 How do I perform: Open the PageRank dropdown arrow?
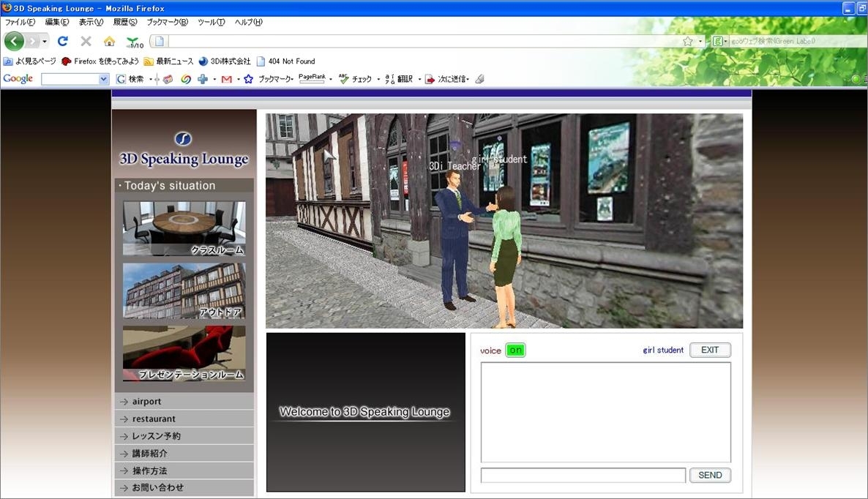tap(331, 79)
